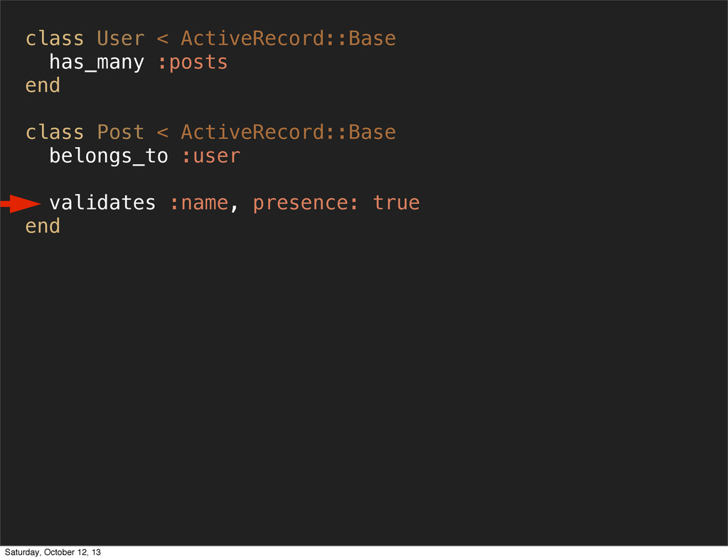Click the end keyword closing Post class
This screenshot has width=728, height=560.
pyautogui.click(x=43, y=226)
